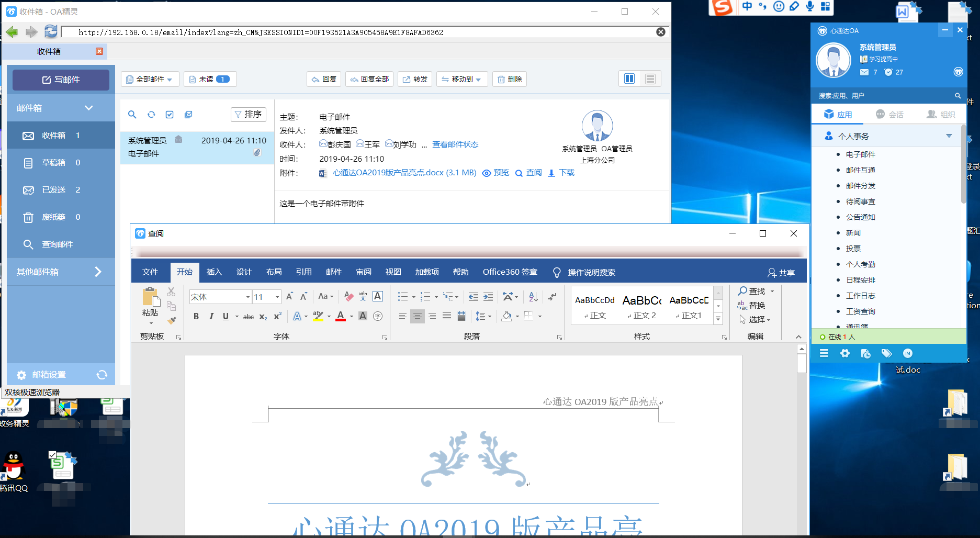Image resolution: width=980 pixels, height=538 pixels.
Task: Click the red font color swatch
Action: 341,316
